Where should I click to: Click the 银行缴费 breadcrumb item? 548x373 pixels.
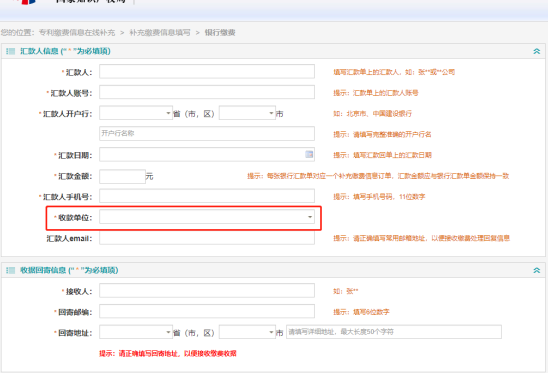click(220, 33)
